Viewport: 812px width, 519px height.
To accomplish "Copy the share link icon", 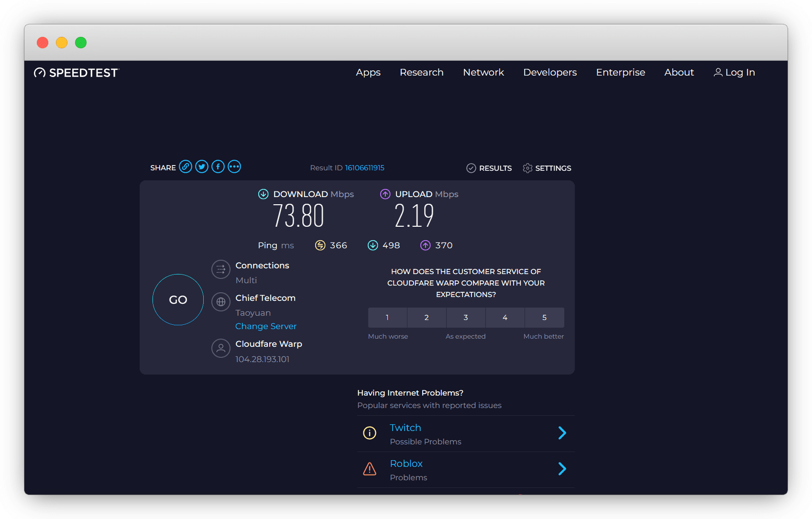I will click(186, 167).
